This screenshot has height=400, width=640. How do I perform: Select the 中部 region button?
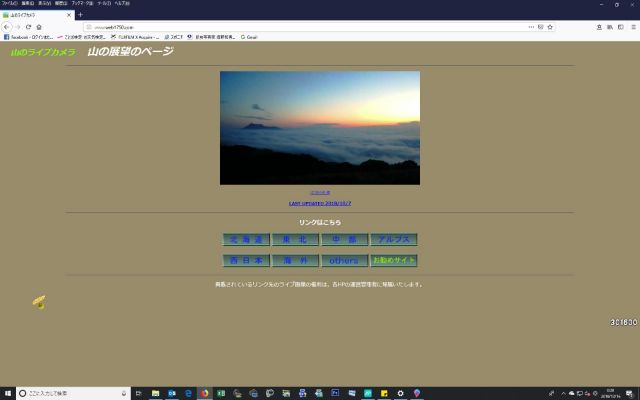344,240
